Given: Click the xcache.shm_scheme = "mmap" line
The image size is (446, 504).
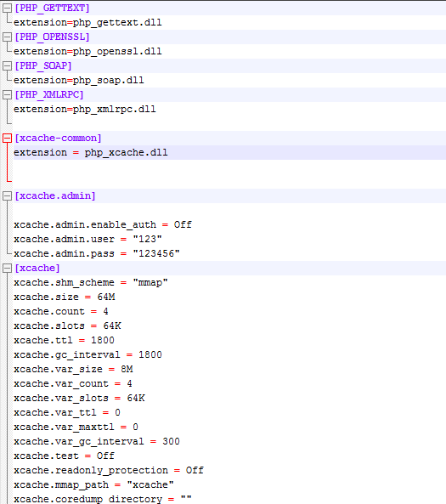Looking at the screenshot, I should pos(91,283).
